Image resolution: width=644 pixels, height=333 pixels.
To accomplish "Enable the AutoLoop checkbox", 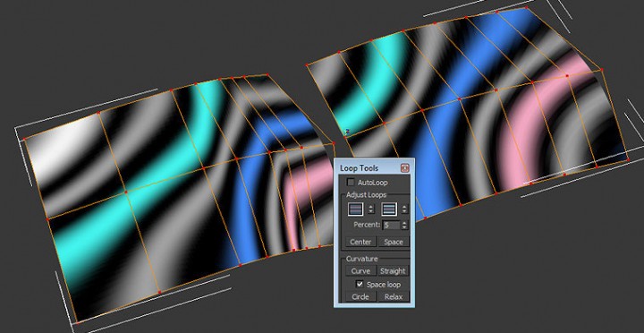I will pyautogui.click(x=351, y=182).
